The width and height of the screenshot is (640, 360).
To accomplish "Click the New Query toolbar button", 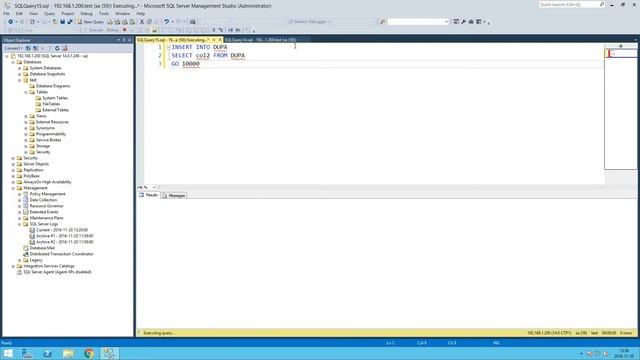I will click(x=91, y=22).
